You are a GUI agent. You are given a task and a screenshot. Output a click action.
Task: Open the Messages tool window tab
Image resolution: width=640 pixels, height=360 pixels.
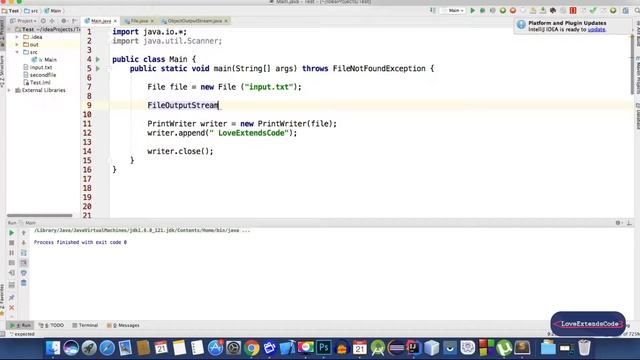(123, 325)
